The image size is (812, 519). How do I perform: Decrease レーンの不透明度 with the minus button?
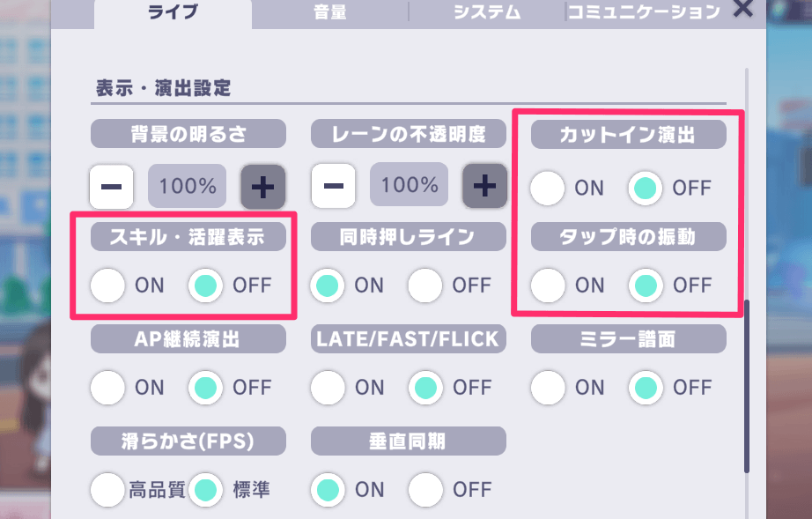pyautogui.click(x=334, y=185)
